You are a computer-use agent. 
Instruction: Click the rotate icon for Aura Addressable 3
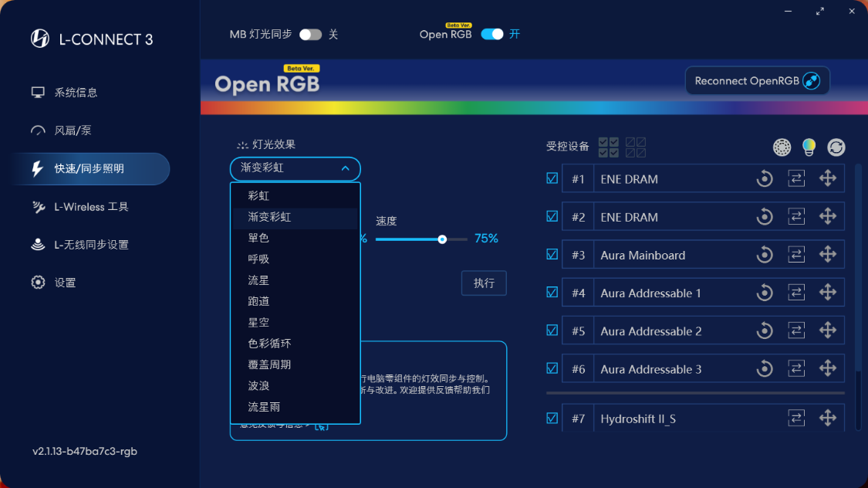tap(765, 368)
